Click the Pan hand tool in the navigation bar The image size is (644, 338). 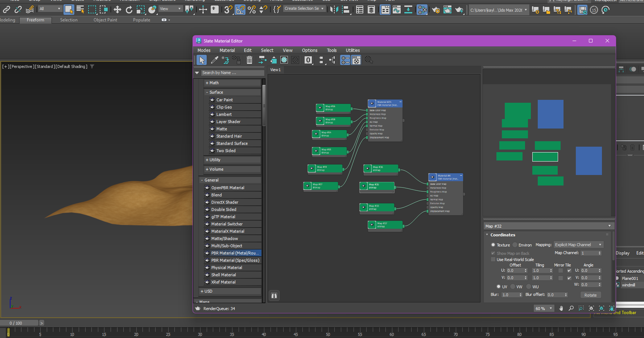click(x=561, y=308)
